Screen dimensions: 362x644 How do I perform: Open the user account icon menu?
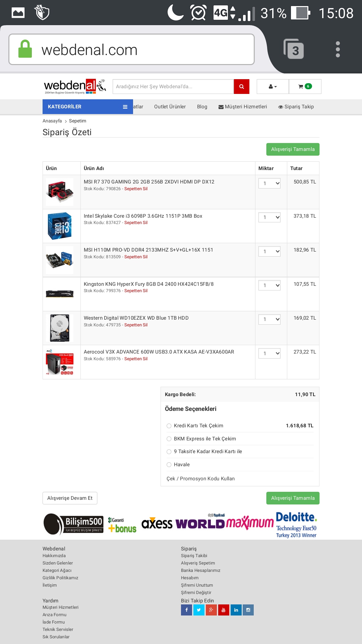click(x=273, y=87)
